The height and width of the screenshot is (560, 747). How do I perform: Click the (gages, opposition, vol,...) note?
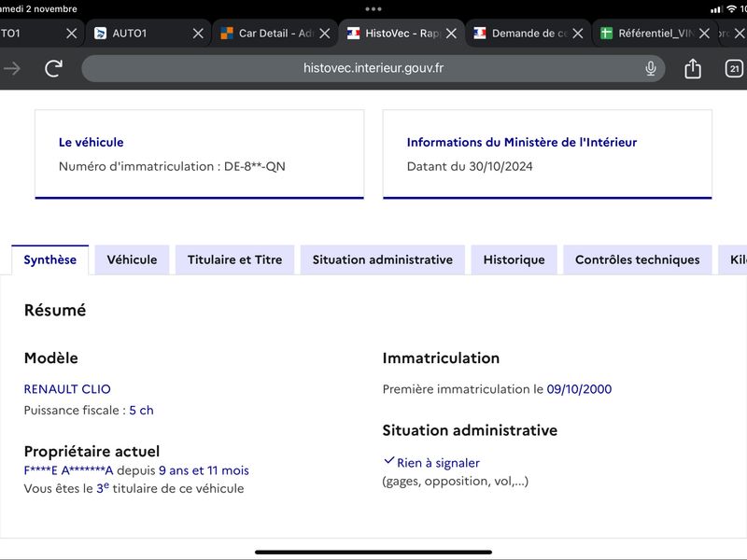pyautogui.click(x=456, y=481)
